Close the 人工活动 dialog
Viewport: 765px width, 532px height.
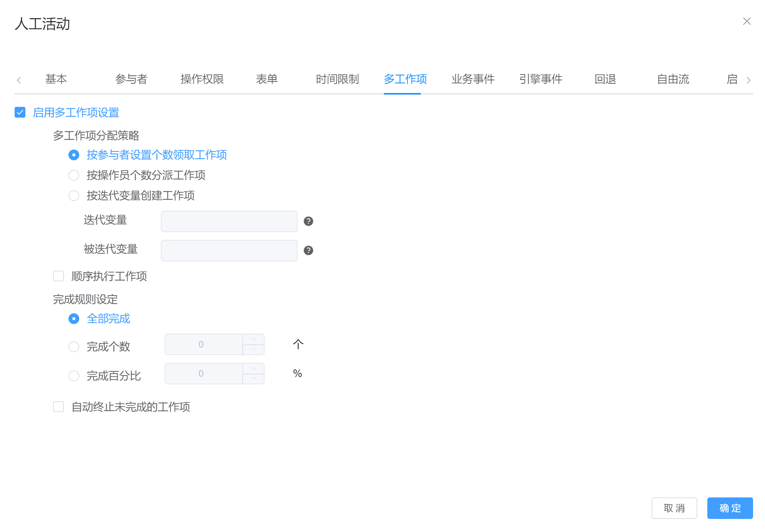tap(747, 21)
